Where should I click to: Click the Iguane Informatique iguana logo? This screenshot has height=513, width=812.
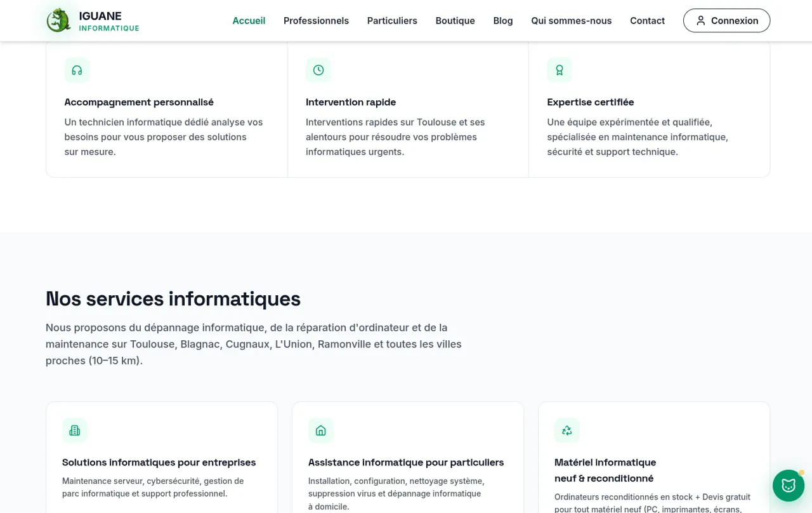click(x=58, y=20)
